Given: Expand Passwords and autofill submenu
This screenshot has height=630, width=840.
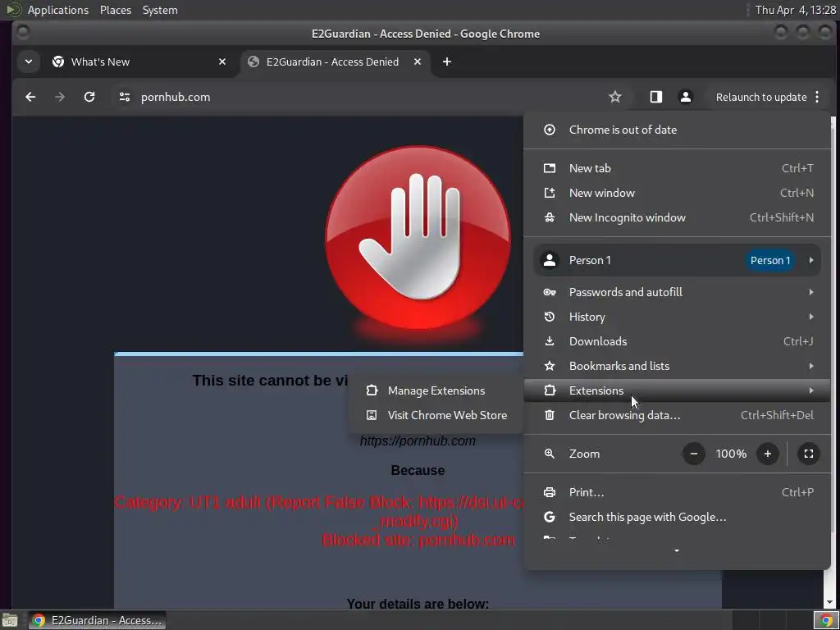Looking at the screenshot, I should tap(677, 292).
